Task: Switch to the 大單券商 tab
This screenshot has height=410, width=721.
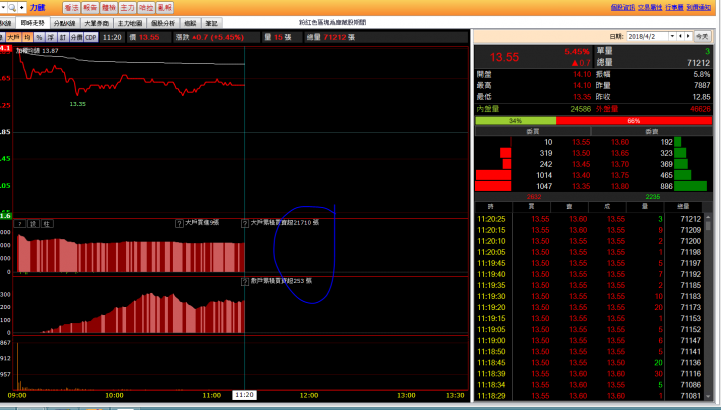Action: click(x=97, y=23)
